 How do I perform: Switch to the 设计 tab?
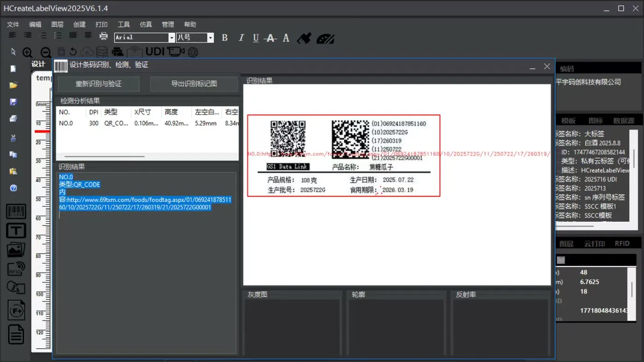[x=38, y=64]
